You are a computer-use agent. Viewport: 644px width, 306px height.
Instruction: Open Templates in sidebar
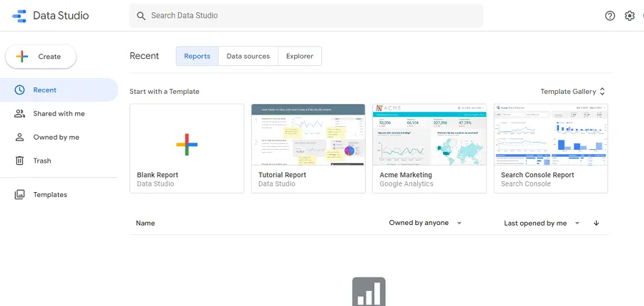pyautogui.click(x=59, y=194)
